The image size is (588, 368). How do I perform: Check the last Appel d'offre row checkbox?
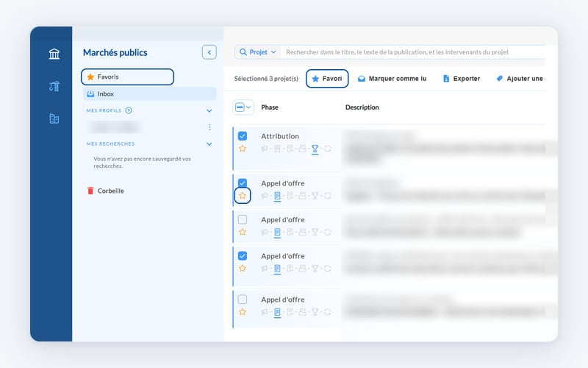click(243, 300)
